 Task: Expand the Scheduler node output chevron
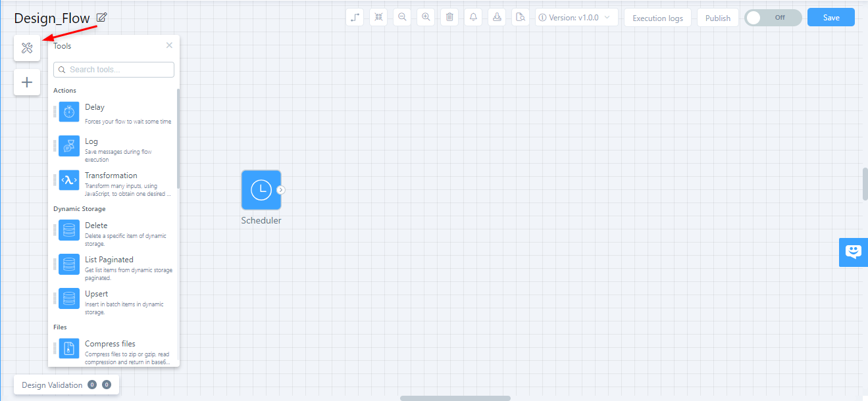[x=280, y=188]
